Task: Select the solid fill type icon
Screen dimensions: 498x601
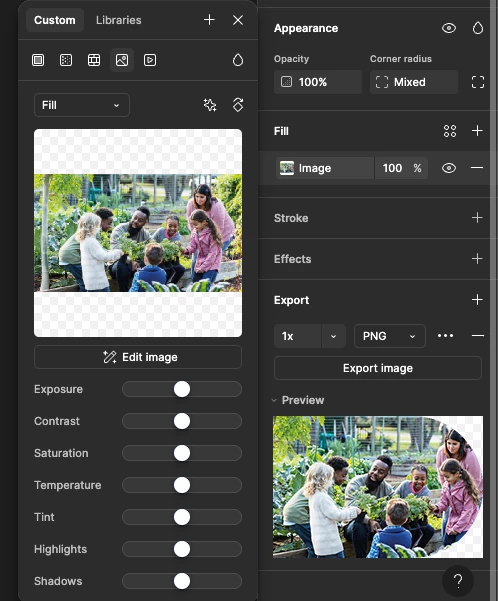Action: coord(38,60)
